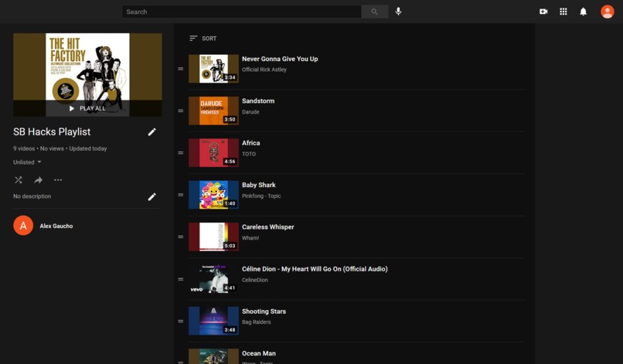Open the Shooting Stars thumbnail
Image resolution: width=623 pixels, height=364 pixels.
213,321
